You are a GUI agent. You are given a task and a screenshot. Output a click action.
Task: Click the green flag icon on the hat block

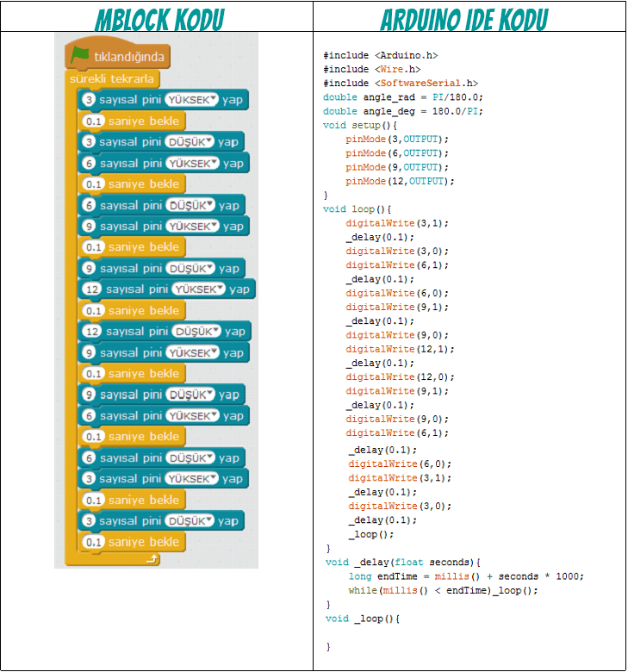[80, 55]
